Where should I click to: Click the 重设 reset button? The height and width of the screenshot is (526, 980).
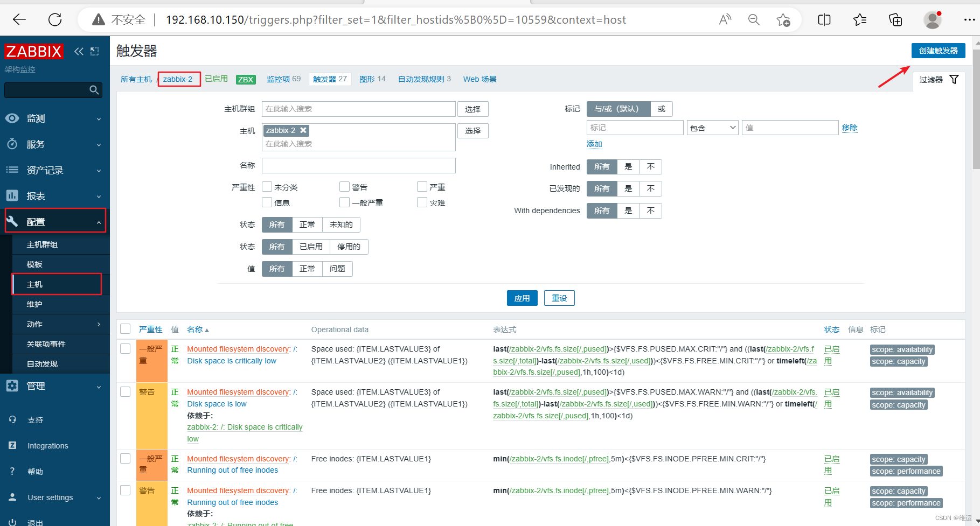coord(559,298)
